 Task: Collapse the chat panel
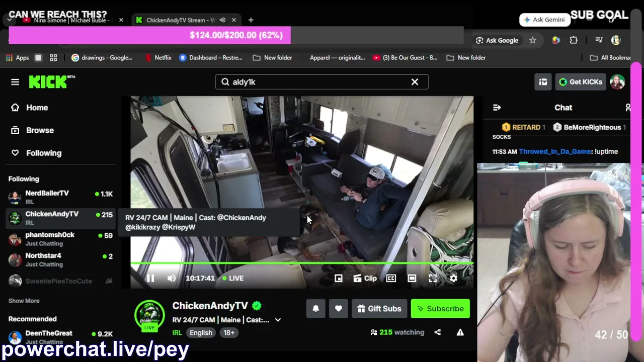pyautogui.click(x=497, y=108)
